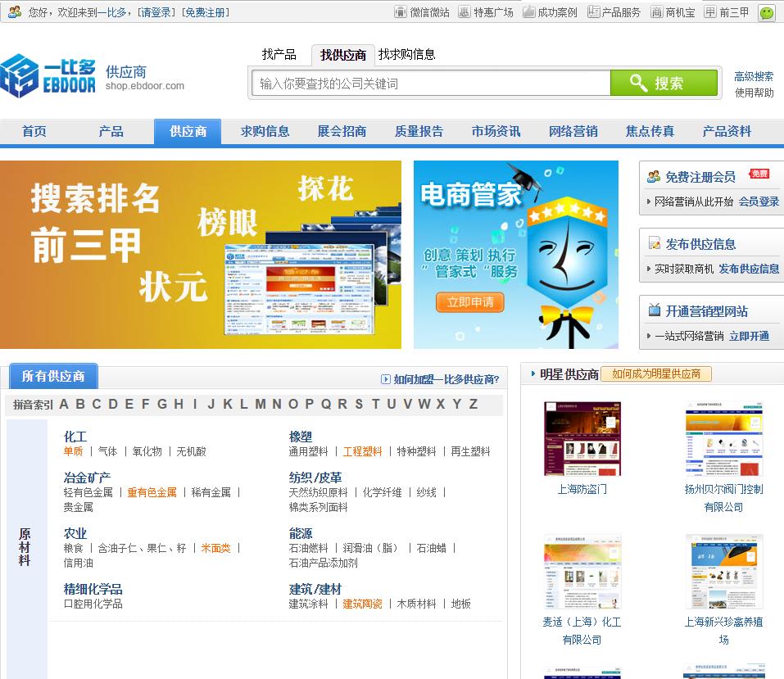Open the 建筑陶瓷 subcategory

pyautogui.click(x=362, y=604)
